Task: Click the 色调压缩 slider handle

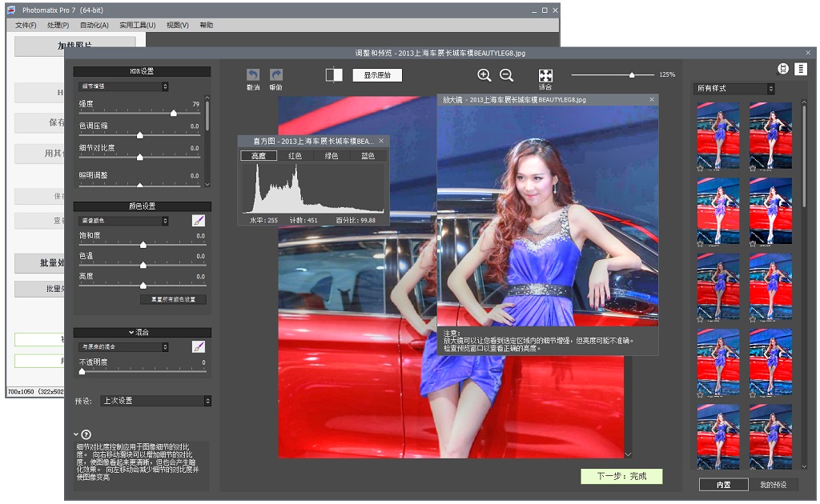Action: coord(139,135)
